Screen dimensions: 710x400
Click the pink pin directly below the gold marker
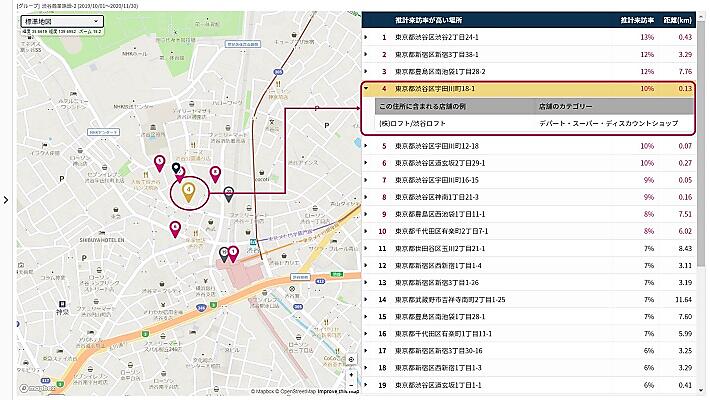click(x=176, y=228)
